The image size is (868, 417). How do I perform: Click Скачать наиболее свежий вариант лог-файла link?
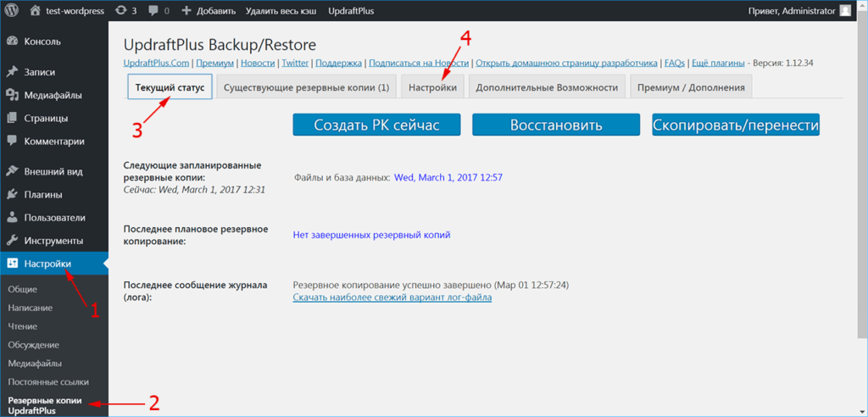tap(392, 297)
